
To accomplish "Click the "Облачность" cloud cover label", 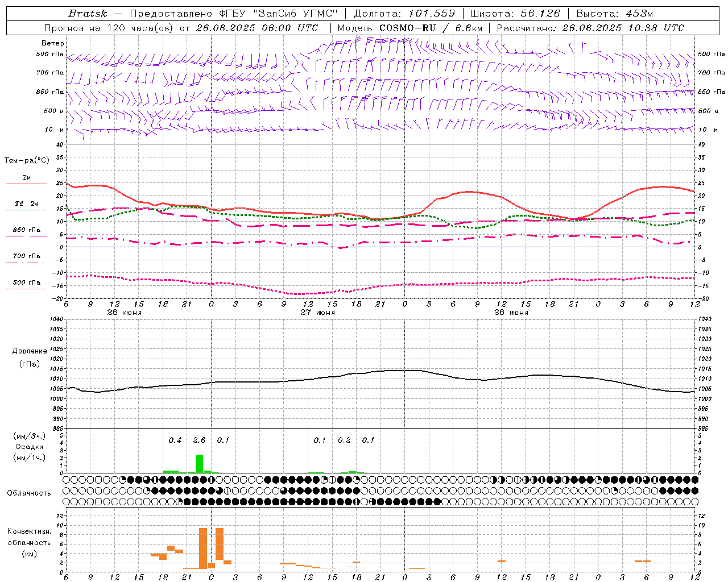I will click(29, 493).
